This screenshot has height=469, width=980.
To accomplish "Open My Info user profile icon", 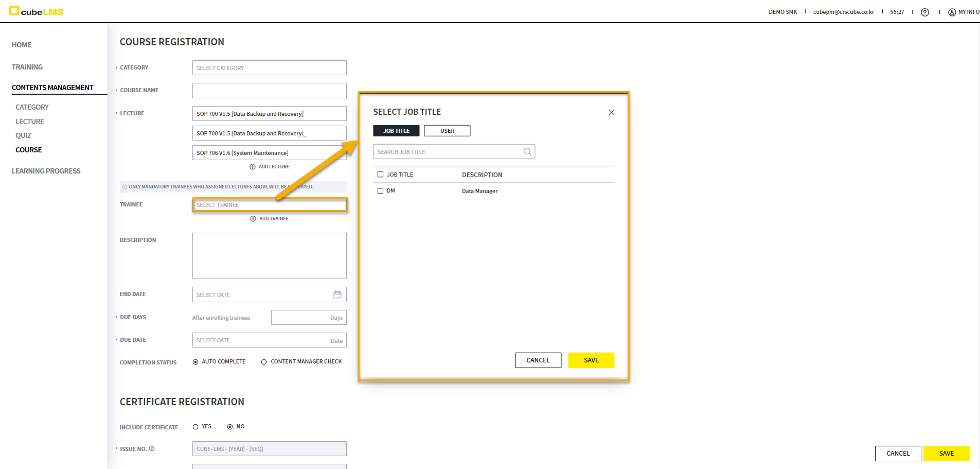I will point(952,12).
